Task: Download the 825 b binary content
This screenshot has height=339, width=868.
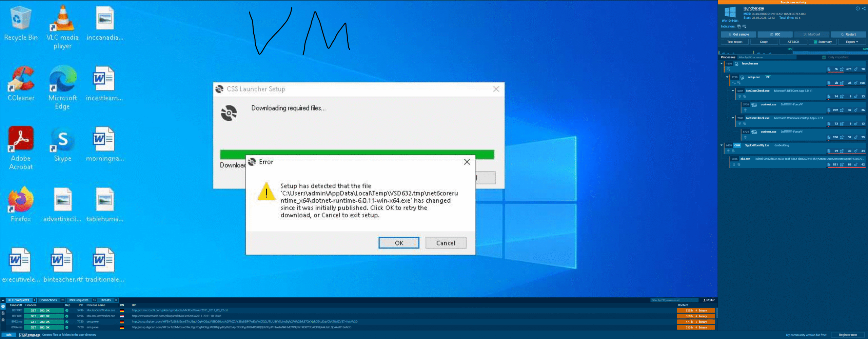Action: pyautogui.click(x=696, y=311)
